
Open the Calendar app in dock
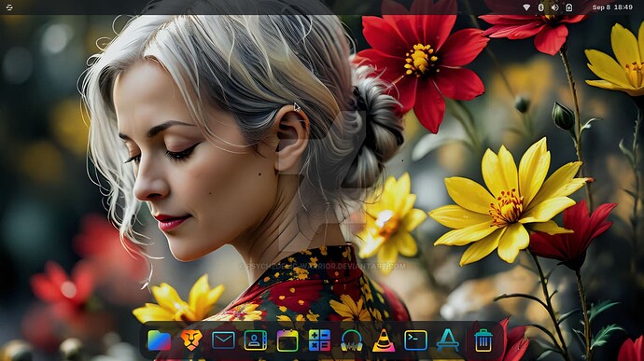point(287,340)
